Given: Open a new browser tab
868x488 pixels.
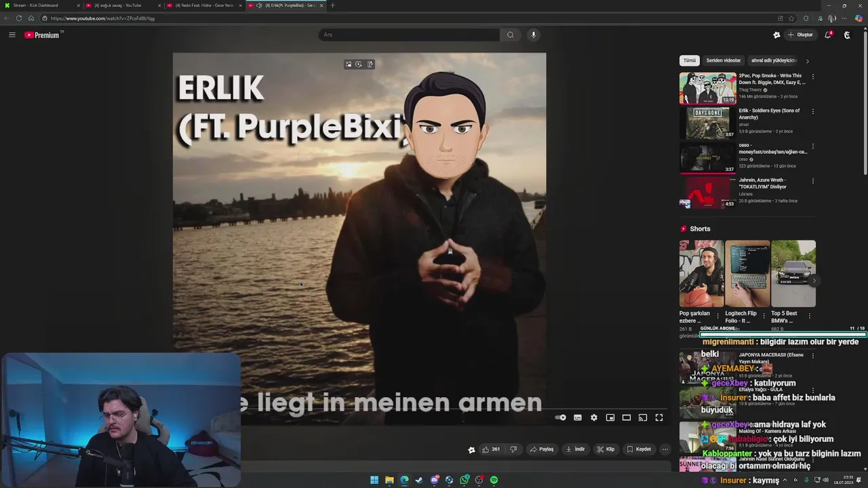Looking at the screenshot, I should pyautogui.click(x=332, y=5).
